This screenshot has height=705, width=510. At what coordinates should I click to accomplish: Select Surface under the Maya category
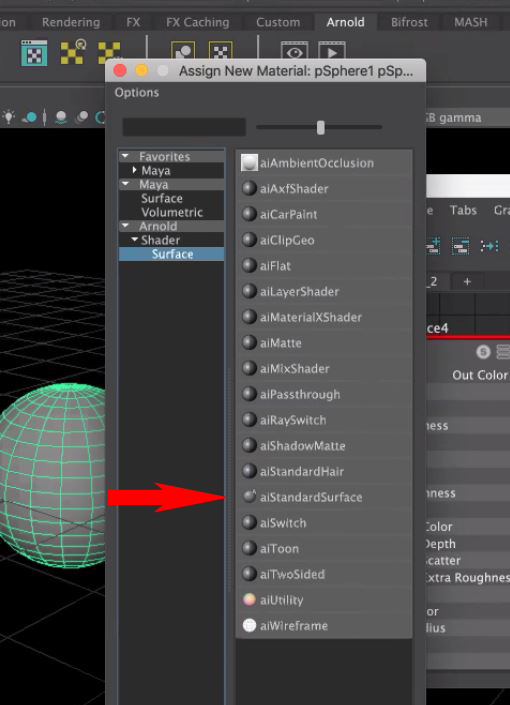(161, 198)
